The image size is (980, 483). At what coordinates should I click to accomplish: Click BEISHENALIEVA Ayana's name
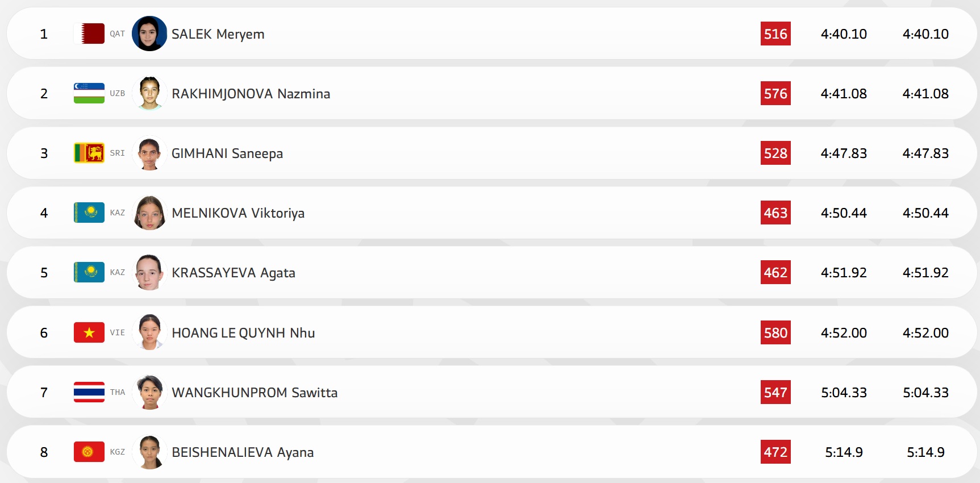click(x=243, y=452)
